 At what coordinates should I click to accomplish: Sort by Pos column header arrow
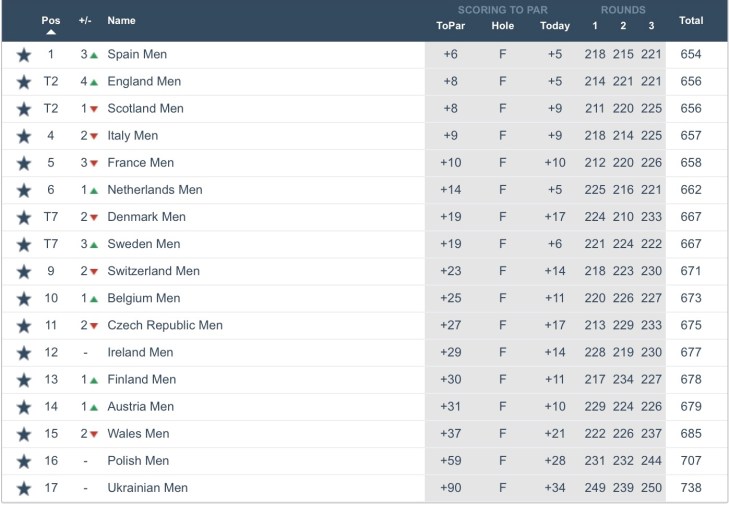[x=51, y=32]
